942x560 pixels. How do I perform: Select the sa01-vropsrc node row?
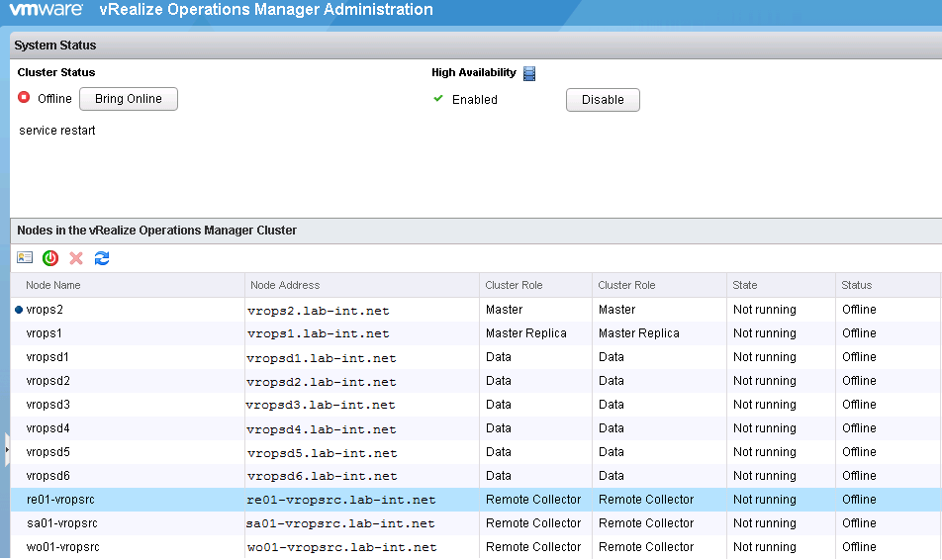(396, 523)
